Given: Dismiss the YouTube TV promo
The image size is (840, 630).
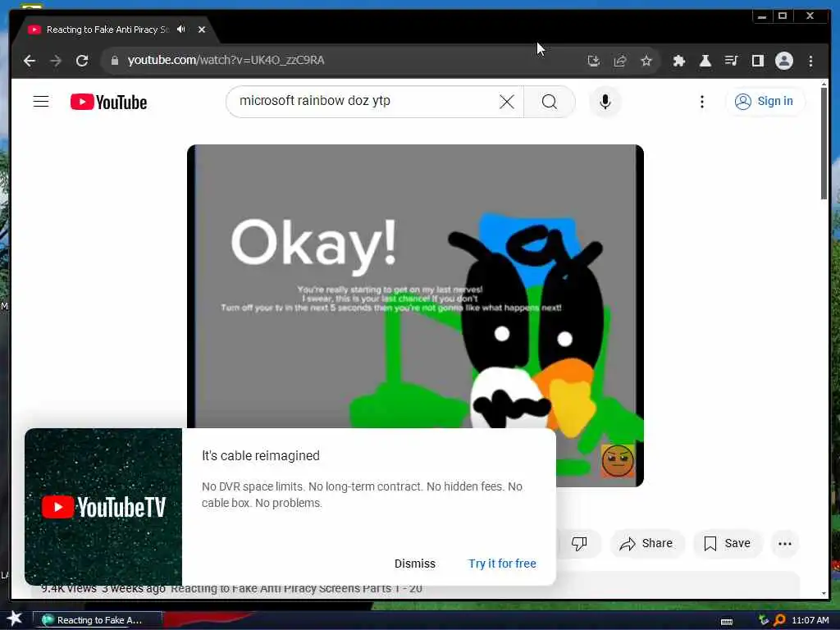Looking at the screenshot, I should click(414, 564).
